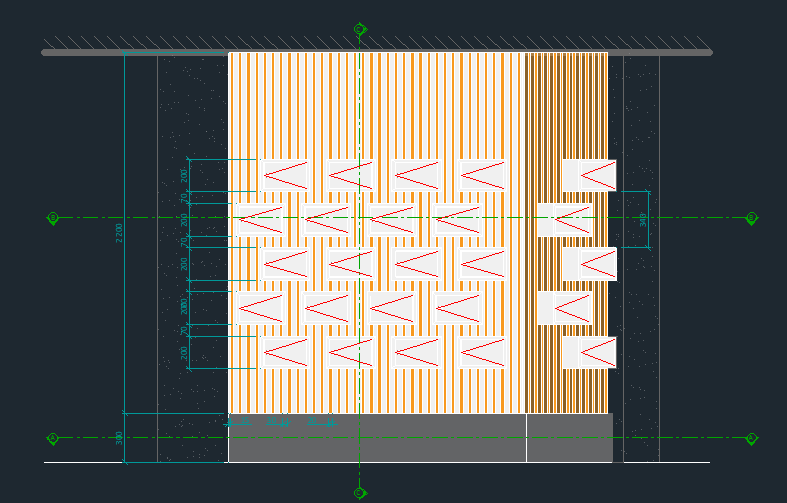The image size is (787, 503).
Task: Select the leftmost window in the top row
Action: [x=284, y=175]
